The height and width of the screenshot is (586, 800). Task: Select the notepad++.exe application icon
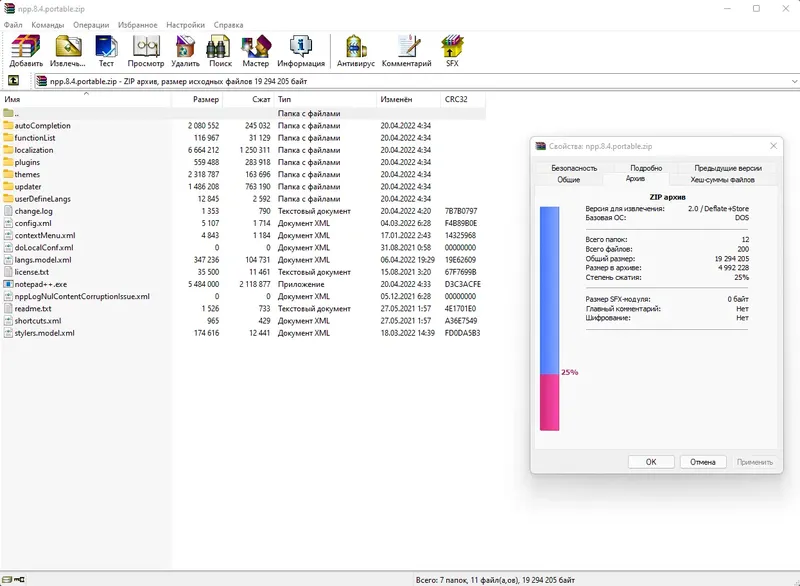click(8, 284)
